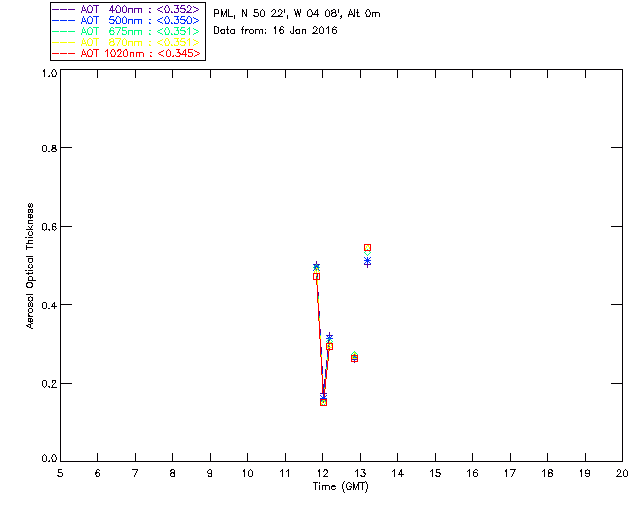This screenshot has height=512, width=640.
Task: Click the AOT 1020nm legend entry
Action: [x=127, y=53]
